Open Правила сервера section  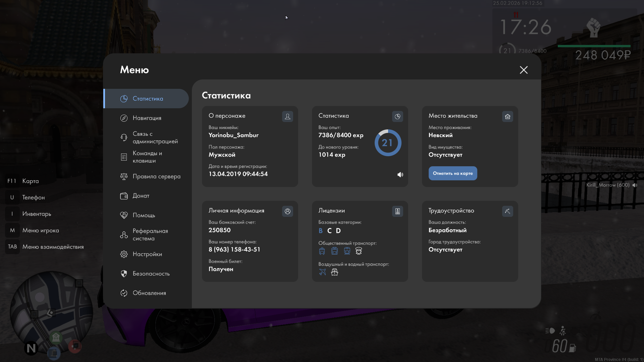click(156, 176)
